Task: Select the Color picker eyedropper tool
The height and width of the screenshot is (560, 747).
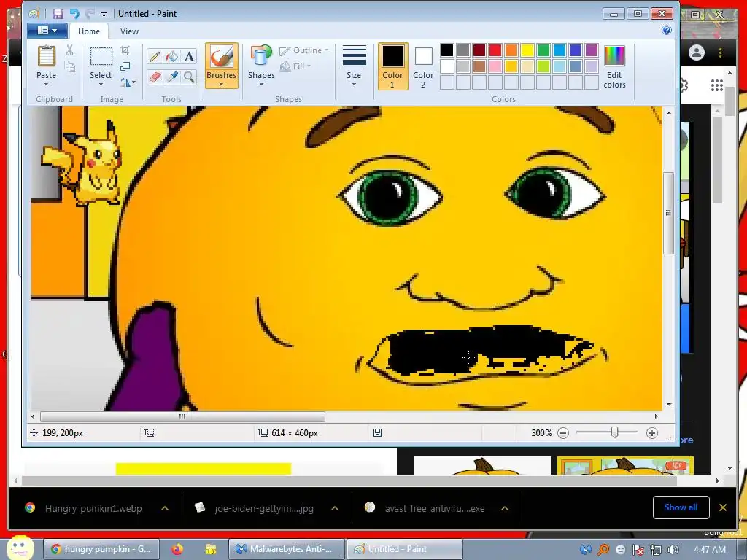Action: [x=172, y=77]
